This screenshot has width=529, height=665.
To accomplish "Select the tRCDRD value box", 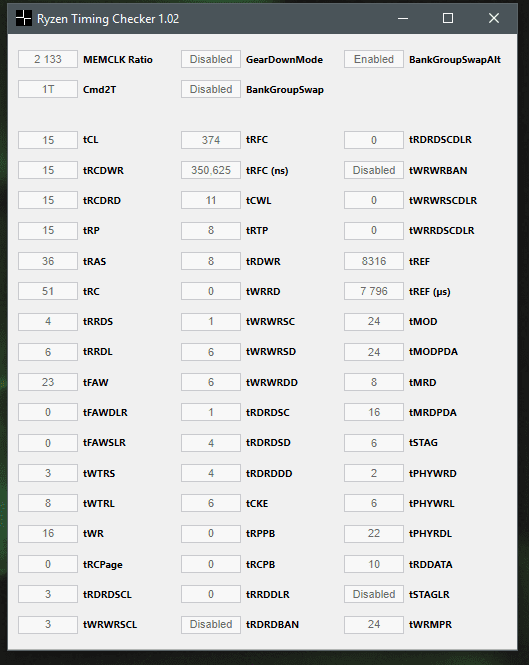I will pyautogui.click(x=48, y=200).
